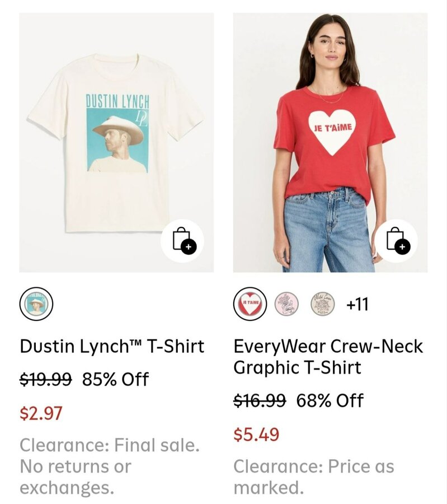Image resolution: width=447 pixels, height=504 pixels.
Task: Open the Dustin Lynch T-Shirt product title
Action: (x=112, y=346)
